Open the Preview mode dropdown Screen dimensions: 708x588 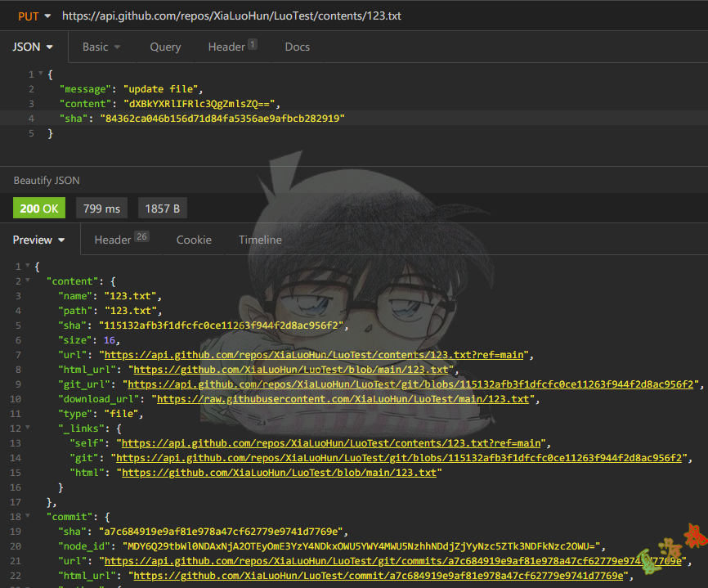(38, 240)
